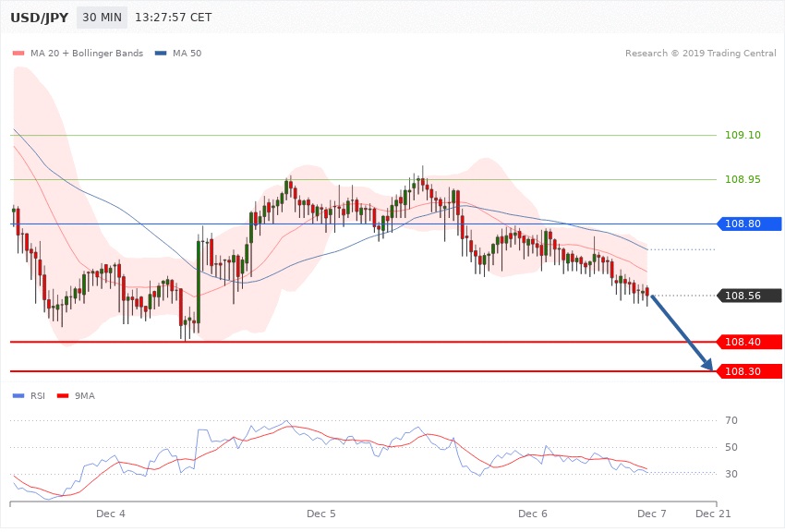785x532 pixels.
Task: Click the 109.10 resistance level label
Action: [x=743, y=135]
